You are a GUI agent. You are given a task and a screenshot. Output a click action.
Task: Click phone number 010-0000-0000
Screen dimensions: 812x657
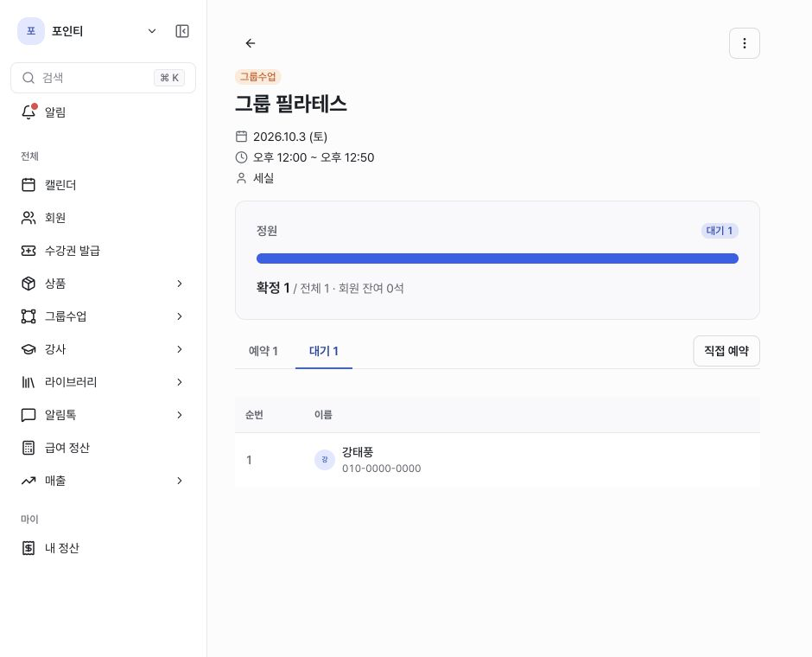tap(381, 469)
